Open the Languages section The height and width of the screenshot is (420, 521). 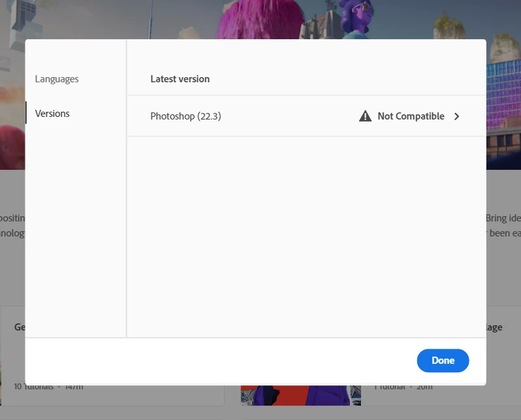57,79
